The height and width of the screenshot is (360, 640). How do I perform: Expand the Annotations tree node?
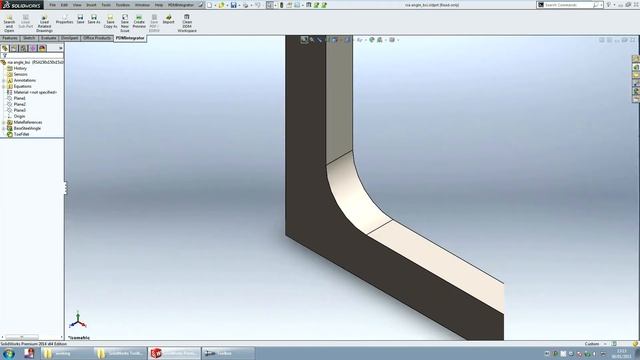tap(4, 80)
